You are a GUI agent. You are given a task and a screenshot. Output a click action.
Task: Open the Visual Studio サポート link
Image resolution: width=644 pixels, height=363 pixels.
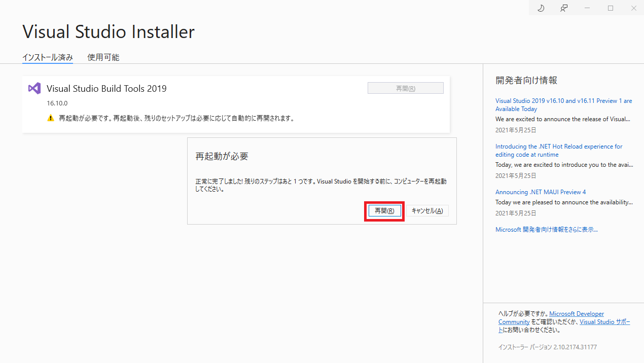[604, 322]
